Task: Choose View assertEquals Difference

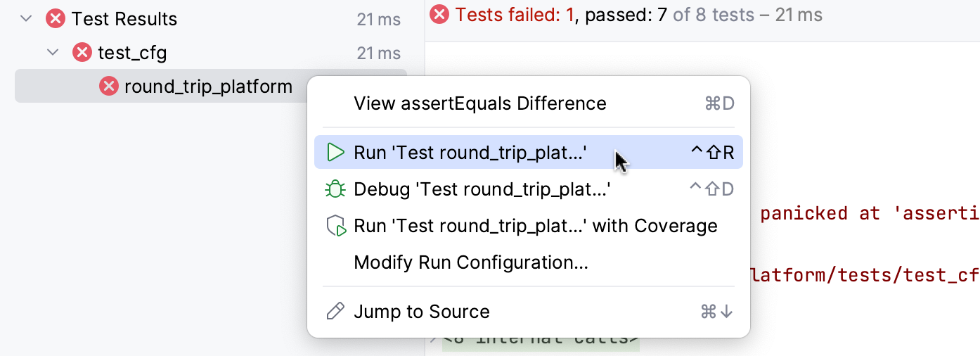Action: [479, 103]
